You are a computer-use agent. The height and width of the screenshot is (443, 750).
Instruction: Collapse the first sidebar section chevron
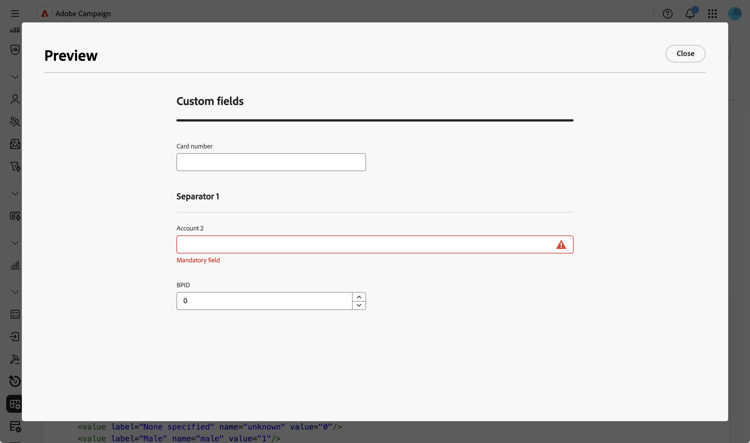pos(15,77)
